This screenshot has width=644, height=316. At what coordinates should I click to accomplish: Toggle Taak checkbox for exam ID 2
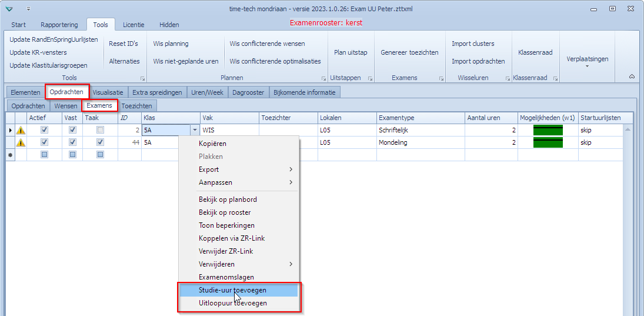pyautogui.click(x=100, y=130)
